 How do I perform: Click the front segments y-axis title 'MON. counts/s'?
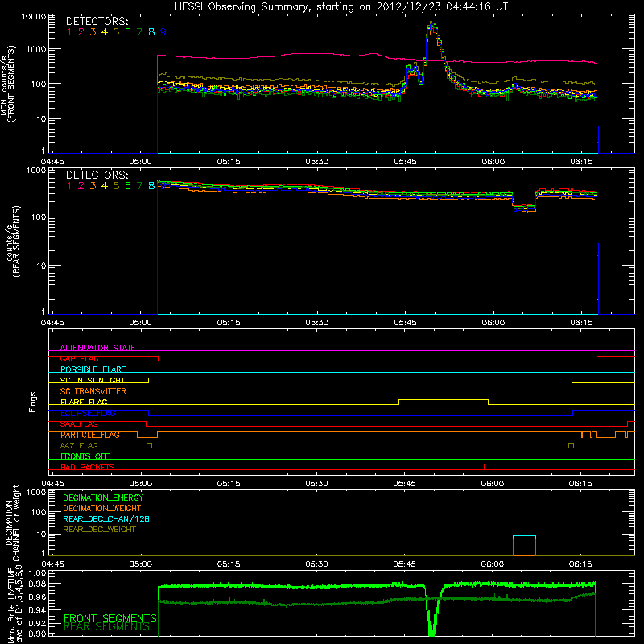pyautogui.click(x=5, y=85)
